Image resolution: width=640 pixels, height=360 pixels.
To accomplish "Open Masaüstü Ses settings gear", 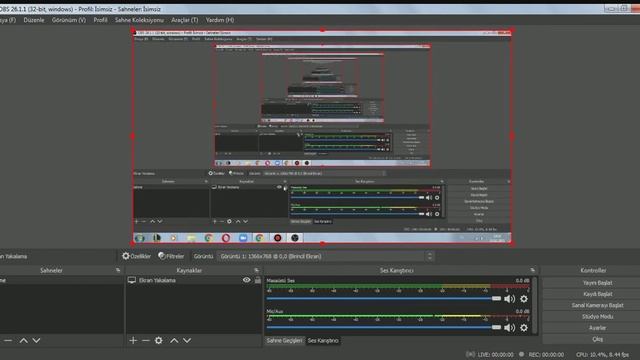I will pos(524,299).
